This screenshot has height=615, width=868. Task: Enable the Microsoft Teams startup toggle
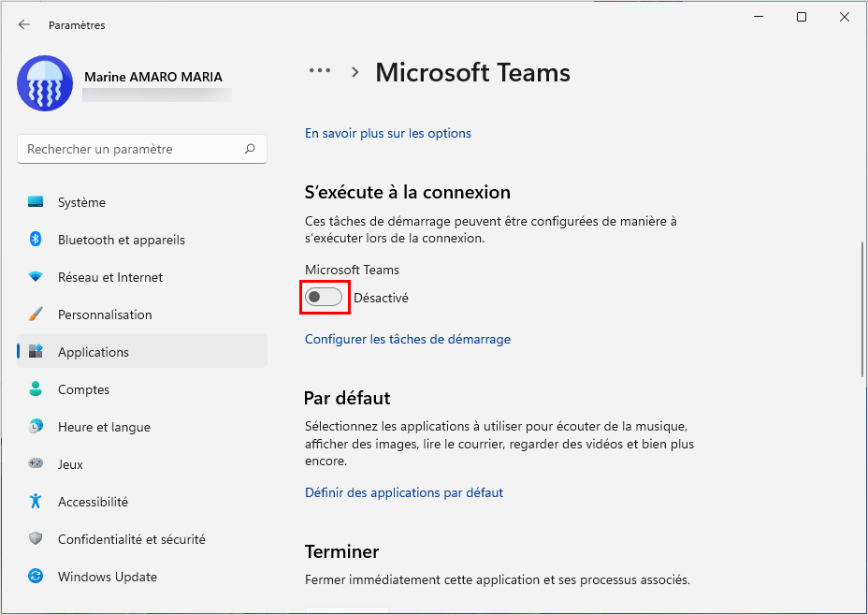tap(324, 297)
